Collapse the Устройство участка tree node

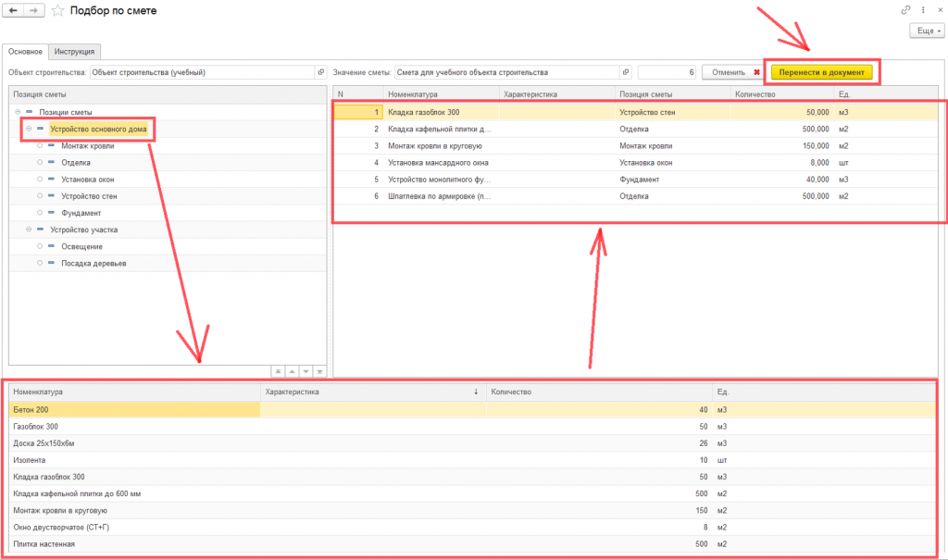29,230
